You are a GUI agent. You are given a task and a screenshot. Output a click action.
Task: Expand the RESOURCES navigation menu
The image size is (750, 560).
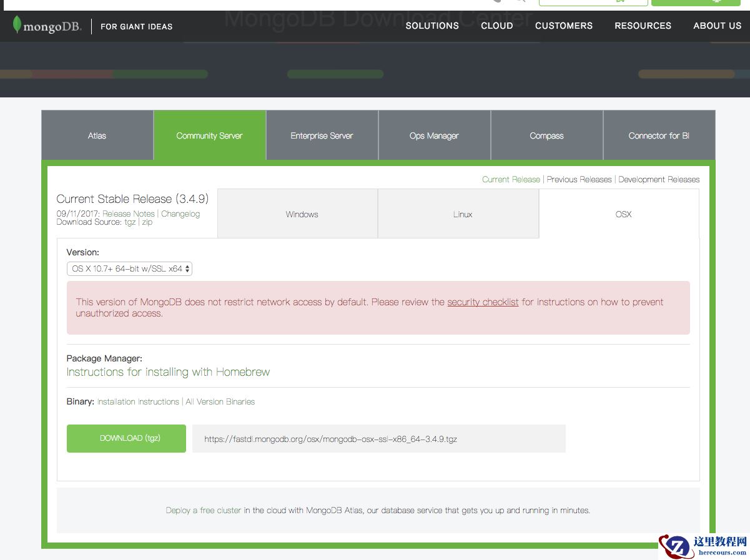click(643, 26)
